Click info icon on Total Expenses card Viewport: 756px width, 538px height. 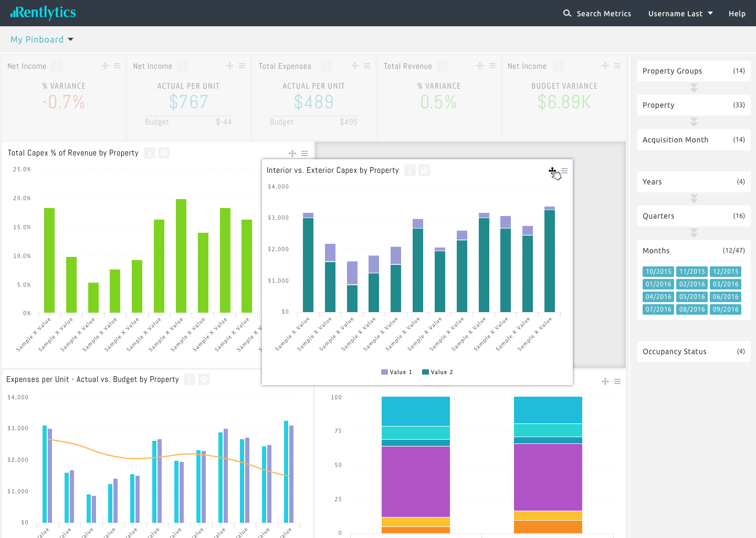coord(327,66)
